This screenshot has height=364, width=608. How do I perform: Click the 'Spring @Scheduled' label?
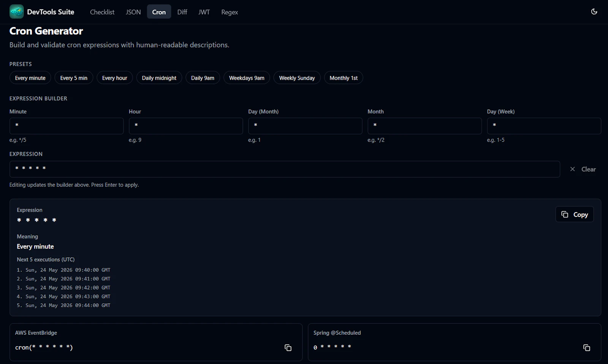pyautogui.click(x=337, y=333)
